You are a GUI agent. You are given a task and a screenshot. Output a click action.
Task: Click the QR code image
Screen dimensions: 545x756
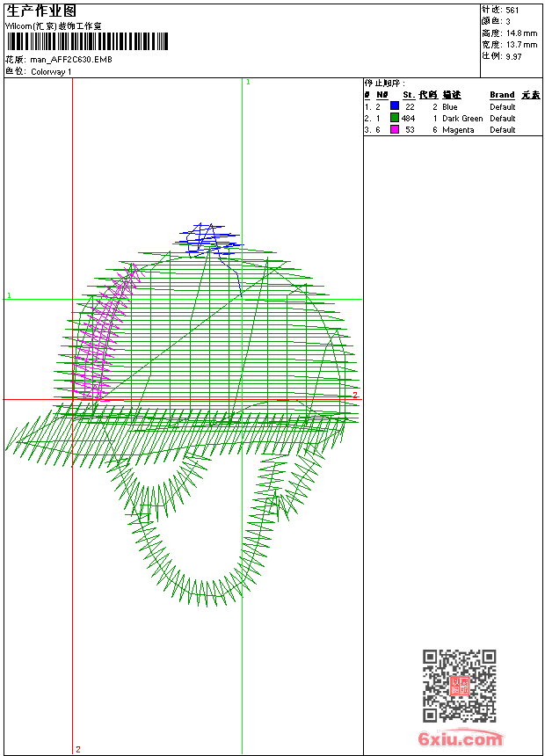click(459, 687)
